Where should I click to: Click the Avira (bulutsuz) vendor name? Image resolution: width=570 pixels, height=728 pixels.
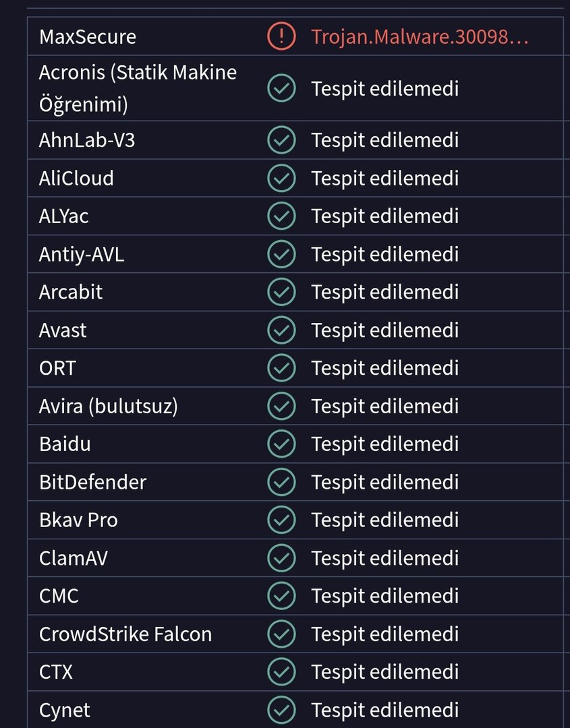click(109, 406)
